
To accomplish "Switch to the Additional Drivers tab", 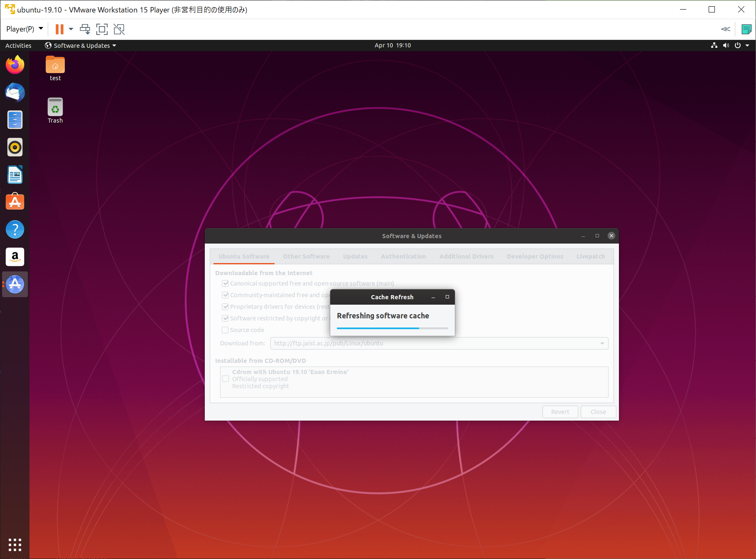I will click(466, 256).
